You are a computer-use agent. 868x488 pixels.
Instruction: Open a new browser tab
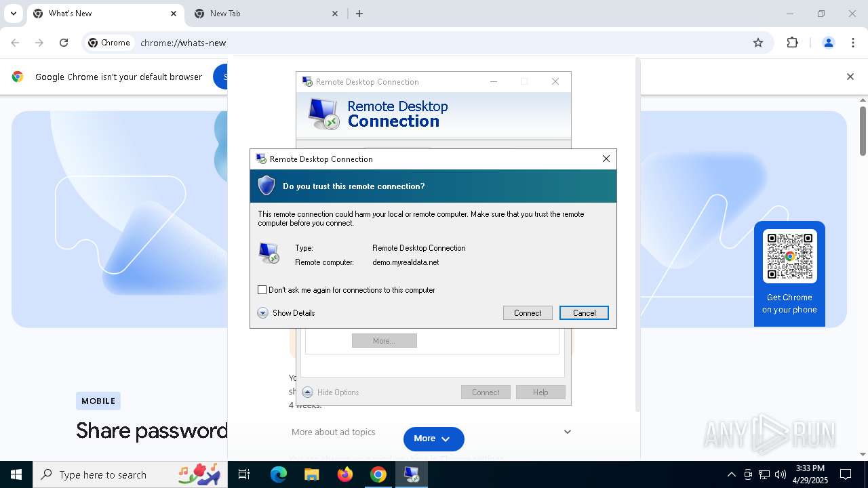359,14
